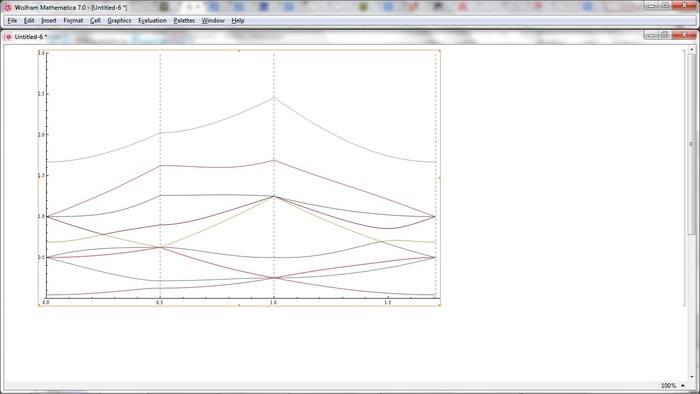Image resolution: width=700 pixels, height=394 pixels.
Task: Open the Format menu
Action: [73, 21]
